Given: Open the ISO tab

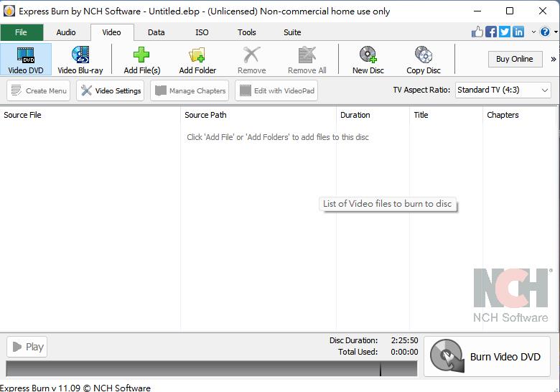Looking at the screenshot, I should pyautogui.click(x=202, y=32).
